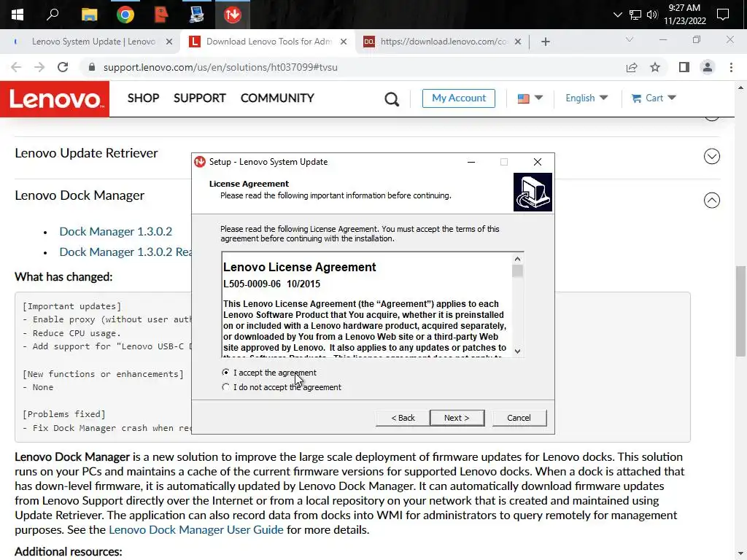Switch to Download Lenovo Tools tab
The image size is (747, 560).
click(x=268, y=42)
